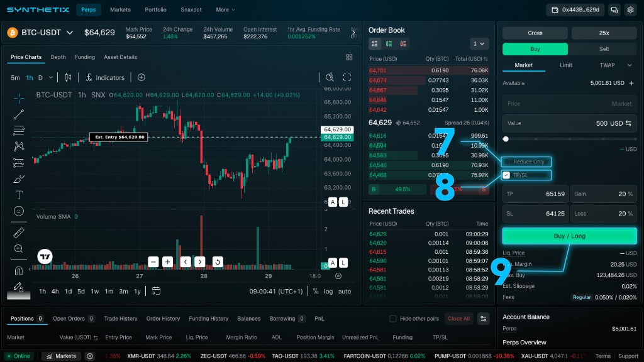Expand the order type dropdown after TWAP
The height and width of the screenshot is (362, 644).
pyautogui.click(x=630, y=65)
